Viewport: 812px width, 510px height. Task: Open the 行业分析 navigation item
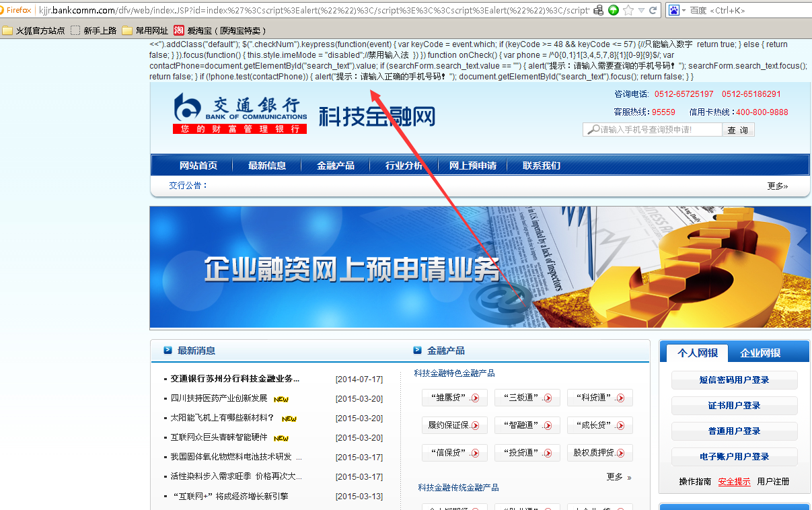[x=404, y=166]
